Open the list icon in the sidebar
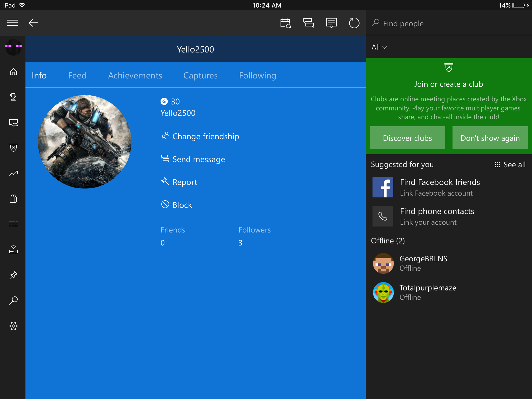 [14, 224]
